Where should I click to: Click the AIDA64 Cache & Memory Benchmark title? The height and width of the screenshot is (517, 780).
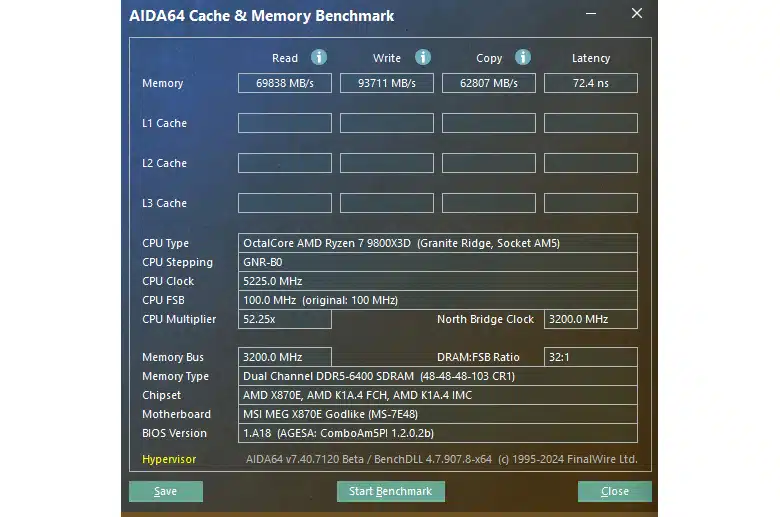(x=262, y=16)
